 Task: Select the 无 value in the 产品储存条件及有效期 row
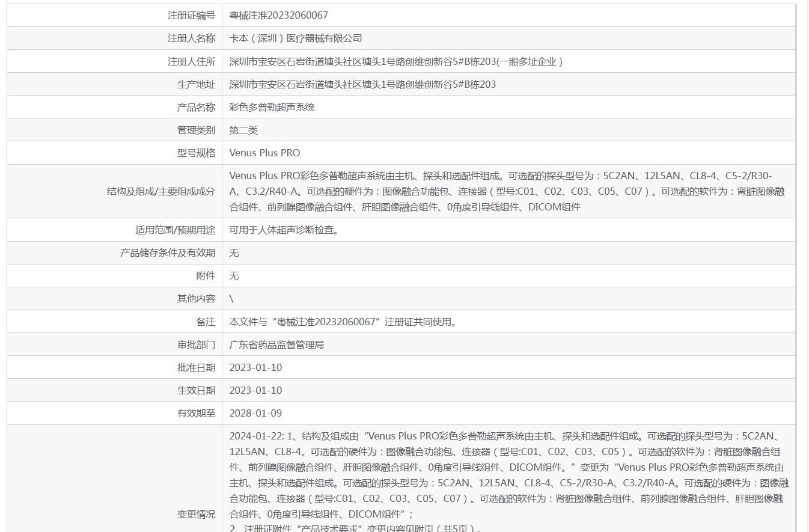click(x=234, y=252)
